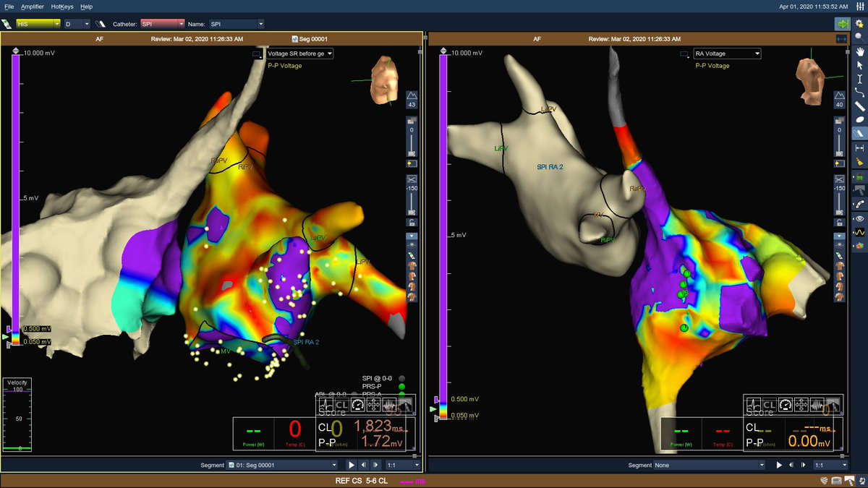
Task: Step backward in the left pane
Action: click(363, 465)
